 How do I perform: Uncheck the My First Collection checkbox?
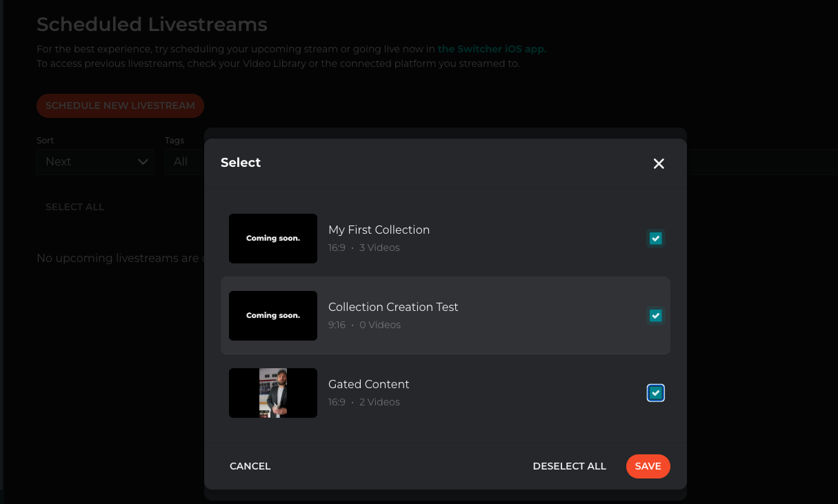(x=656, y=239)
